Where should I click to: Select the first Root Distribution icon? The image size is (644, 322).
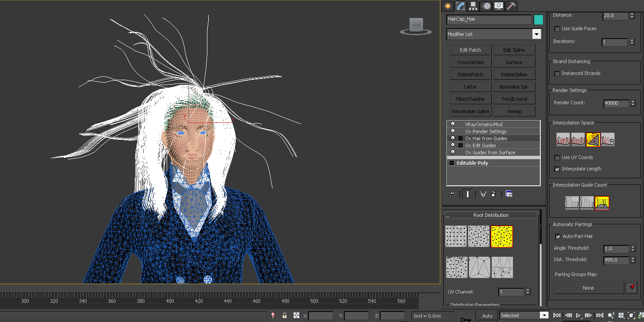pyautogui.click(x=456, y=236)
